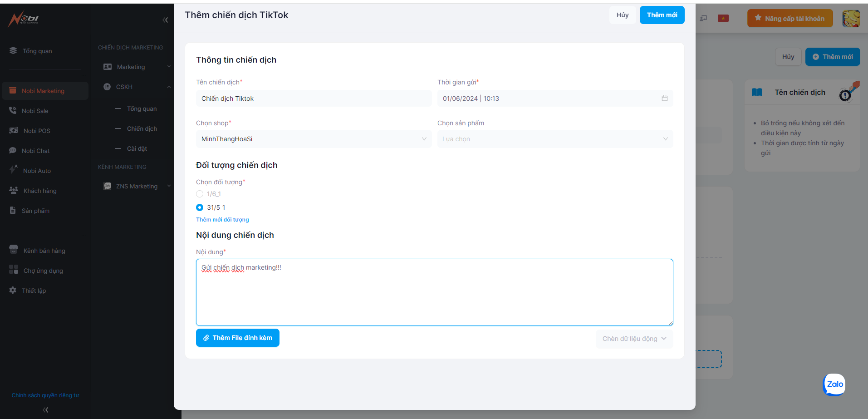The width and height of the screenshot is (868, 419).
Task: Click Thêm mới đối tượng link
Action: click(x=222, y=220)
